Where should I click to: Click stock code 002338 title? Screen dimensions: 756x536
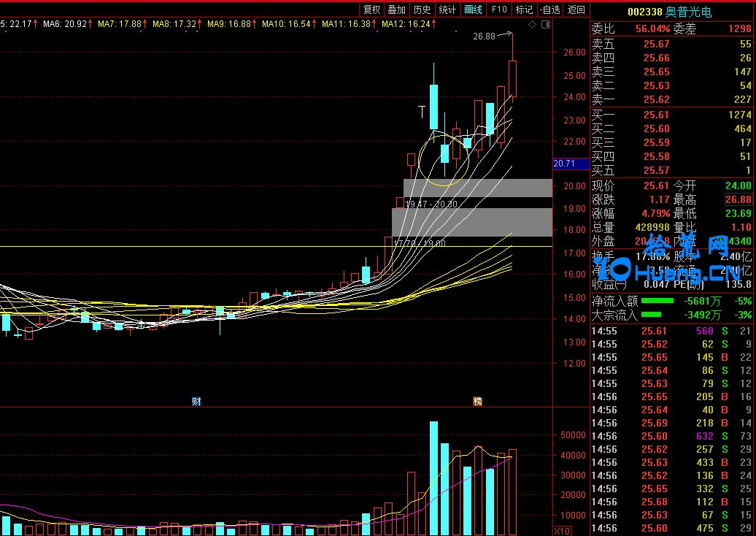(x=644, y=12)
